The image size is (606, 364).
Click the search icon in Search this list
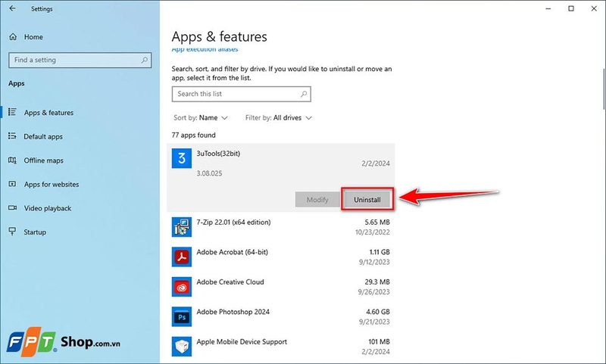304,94
